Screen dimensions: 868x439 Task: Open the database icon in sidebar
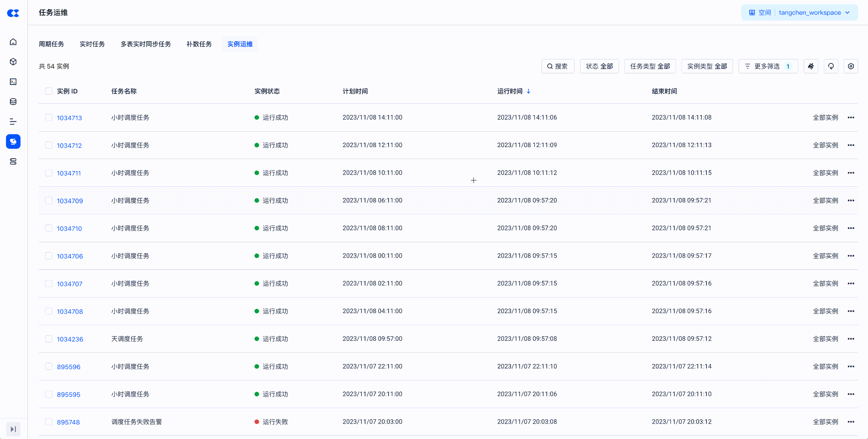pyautogui.click(x=13, y=102)
